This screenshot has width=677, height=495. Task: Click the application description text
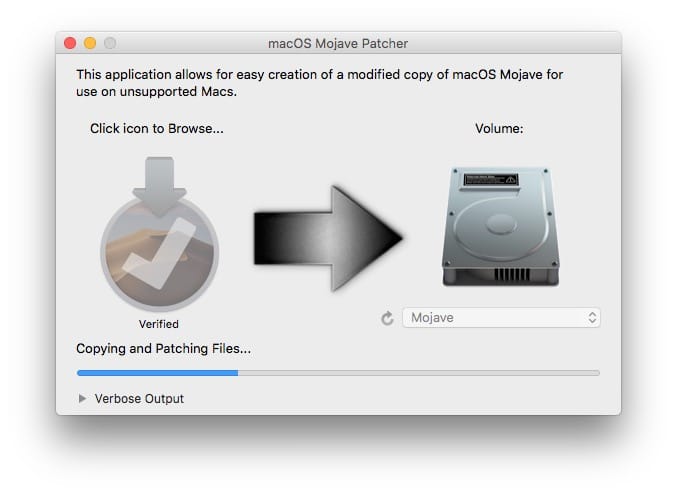pos(320,83)
